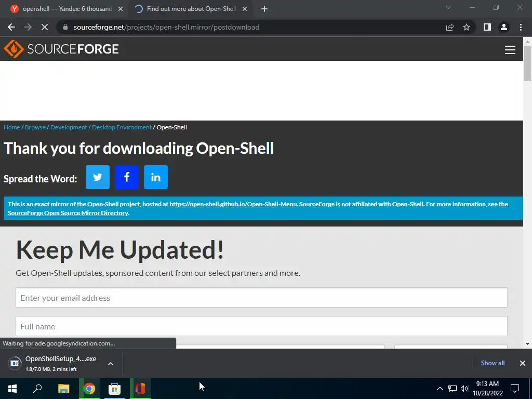
Task: Open the Browse breadcrumb link
Action: [x=35, y=127]
